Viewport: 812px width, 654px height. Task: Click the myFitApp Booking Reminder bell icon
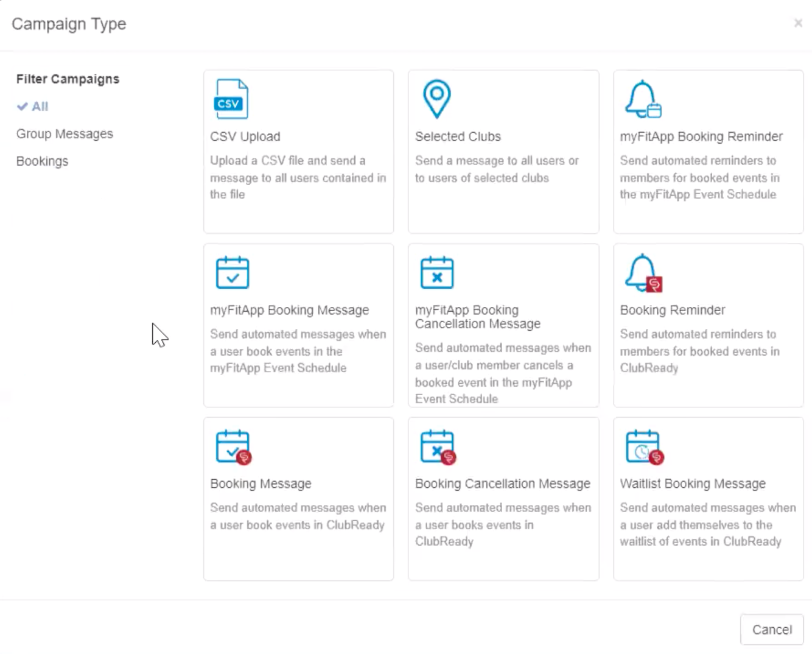(x=643, y=99)
